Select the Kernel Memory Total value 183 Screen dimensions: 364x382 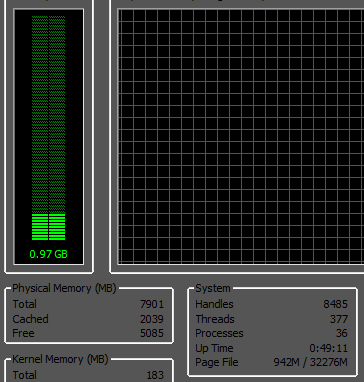tap(155, 375)
